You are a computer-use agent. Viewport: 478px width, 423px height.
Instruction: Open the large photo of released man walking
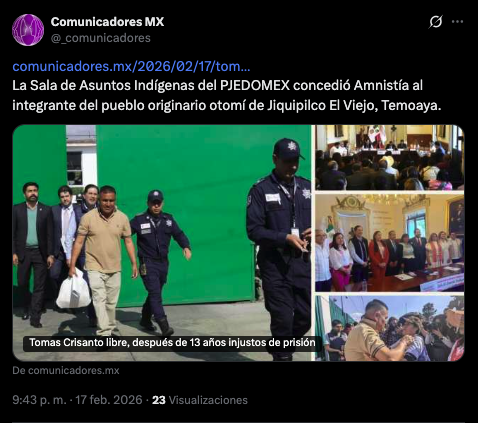162,243
